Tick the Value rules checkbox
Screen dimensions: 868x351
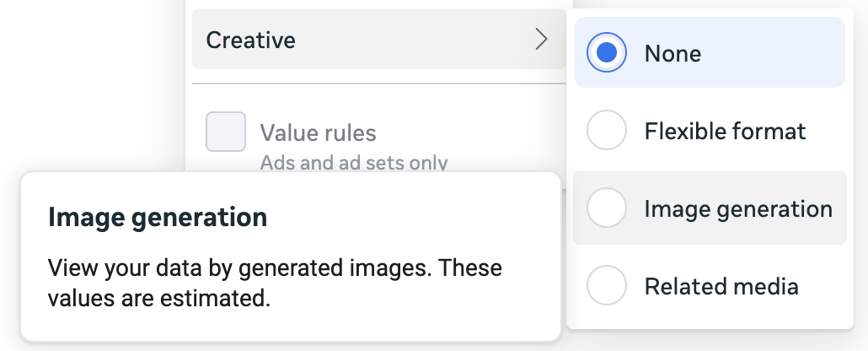(226, 132)
